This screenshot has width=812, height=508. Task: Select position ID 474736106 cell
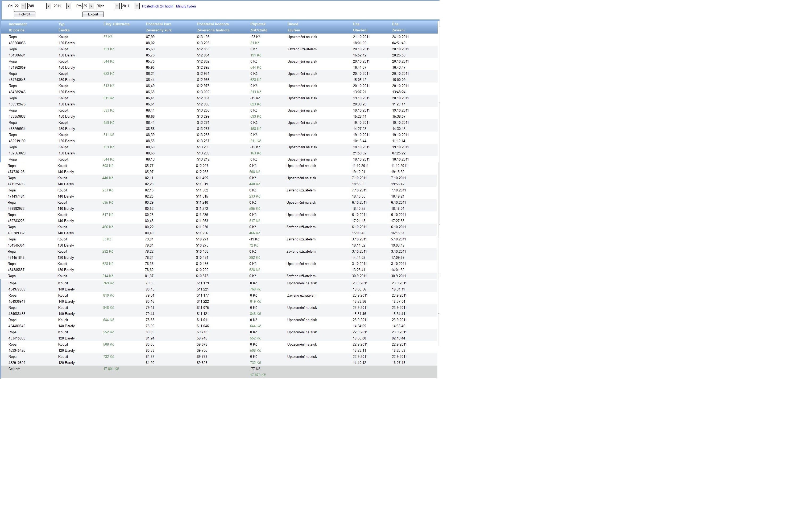coord(16,172)
